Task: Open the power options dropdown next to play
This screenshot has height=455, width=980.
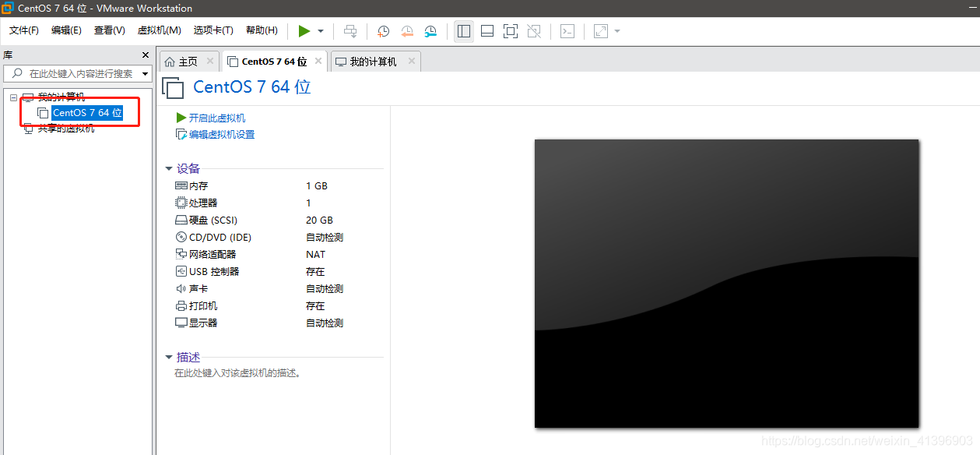Action: pos(319,31)
